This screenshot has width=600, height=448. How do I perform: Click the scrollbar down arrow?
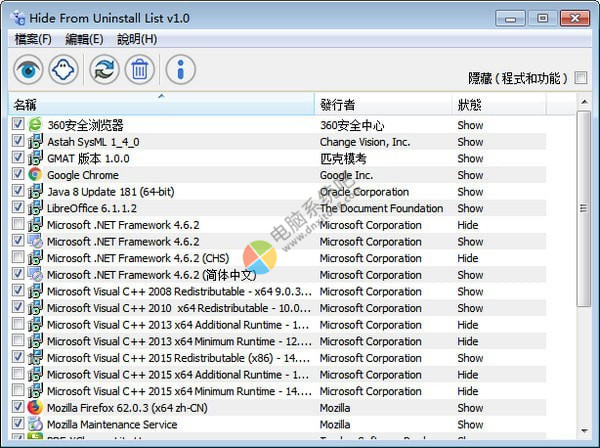(584, 431)
